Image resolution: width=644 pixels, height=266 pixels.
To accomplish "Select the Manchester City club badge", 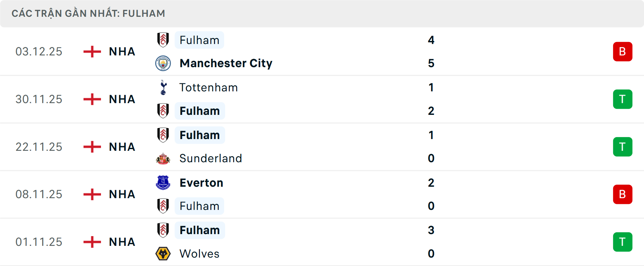I will (163, 63).
